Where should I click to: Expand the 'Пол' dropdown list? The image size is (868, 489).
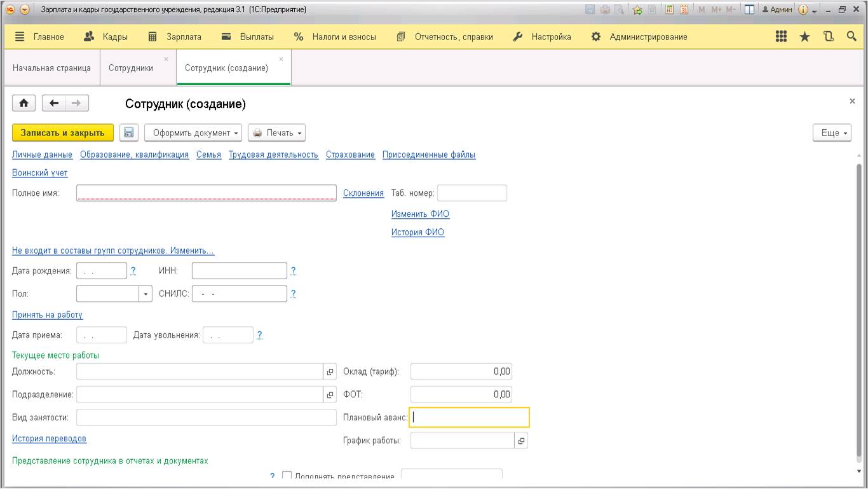click(146, 294)
